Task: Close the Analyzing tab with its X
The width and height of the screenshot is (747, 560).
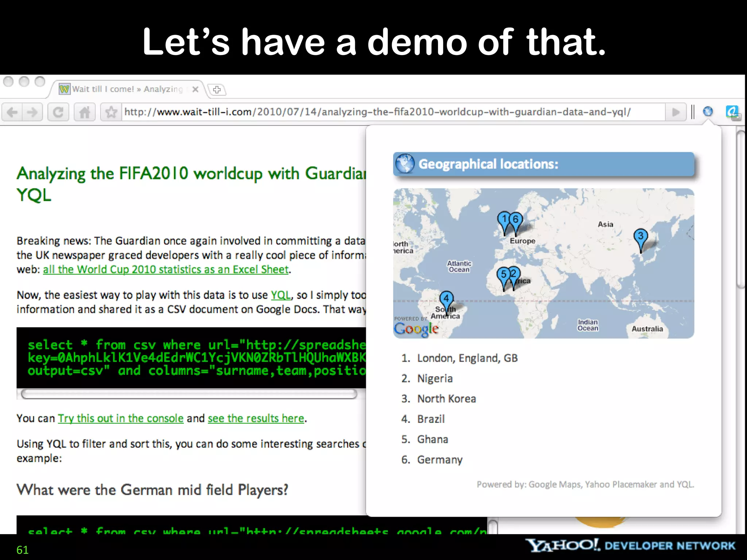Action: pos(196,89)
